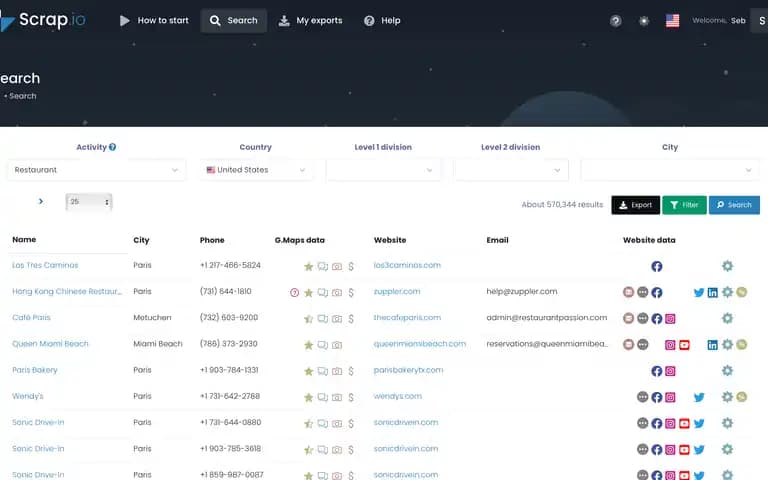Open the How to start menu item
The image size is (768, 480).
[154, 21]
